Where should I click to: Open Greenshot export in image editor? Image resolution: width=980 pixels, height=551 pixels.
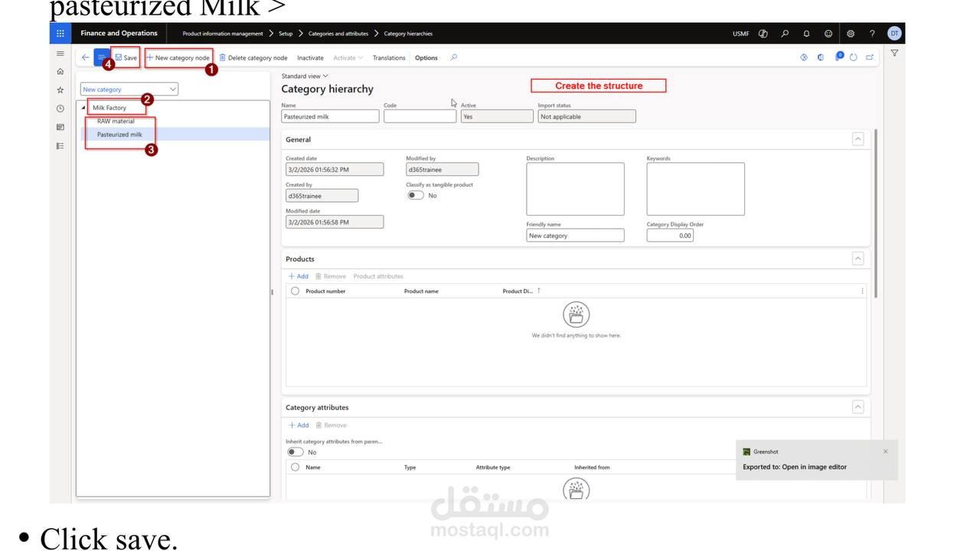795,467
